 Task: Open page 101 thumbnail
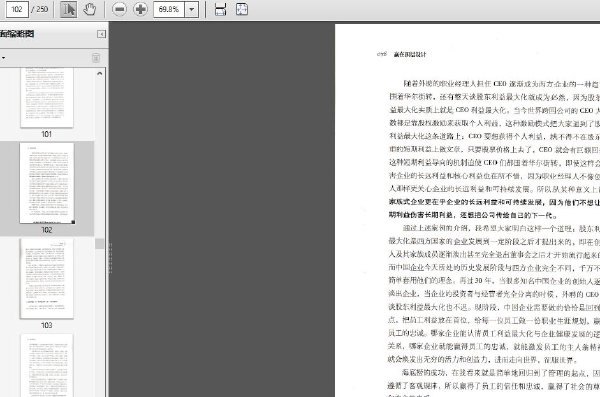(x=47, y=97)
